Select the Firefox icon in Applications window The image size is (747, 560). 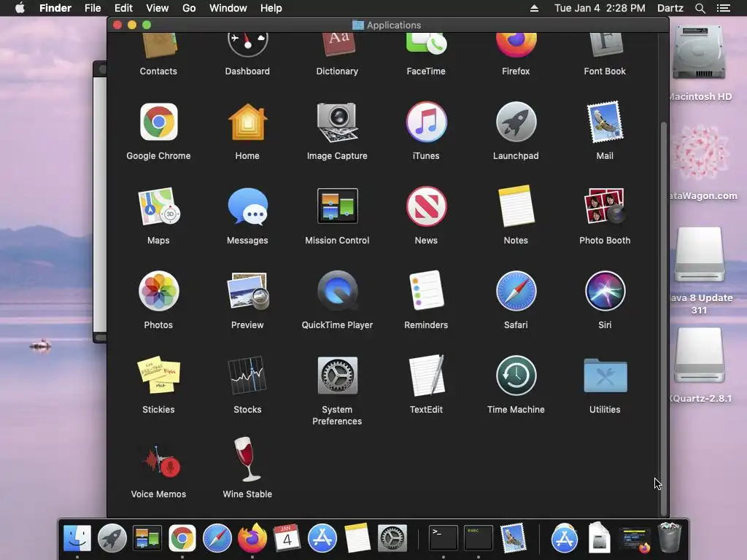[x=516, y=45]
